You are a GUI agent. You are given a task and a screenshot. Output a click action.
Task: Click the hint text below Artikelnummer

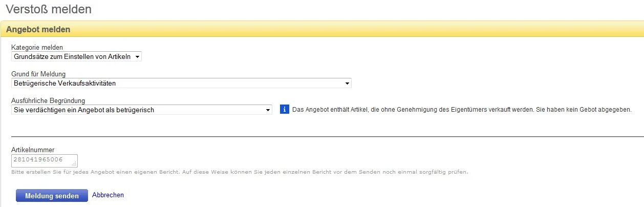point(240,172)
